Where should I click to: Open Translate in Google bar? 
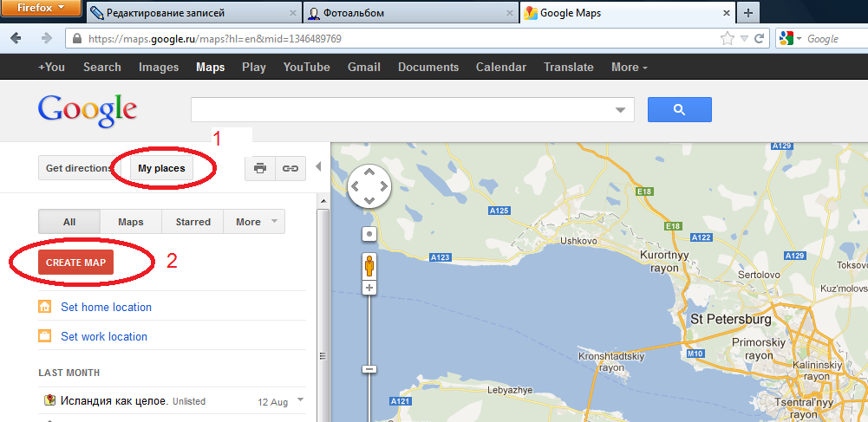pyautogui.click(x=569, y=67)
